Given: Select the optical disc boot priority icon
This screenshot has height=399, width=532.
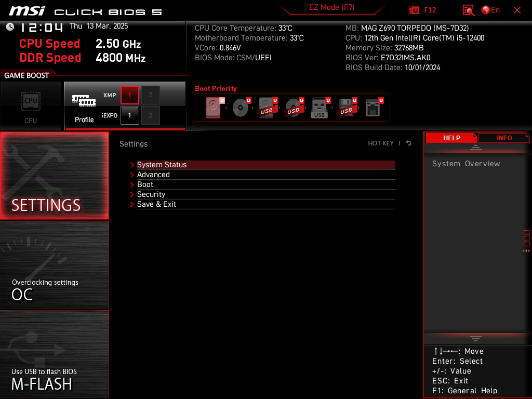Looking at the screenshot, I should coord(241,108).
